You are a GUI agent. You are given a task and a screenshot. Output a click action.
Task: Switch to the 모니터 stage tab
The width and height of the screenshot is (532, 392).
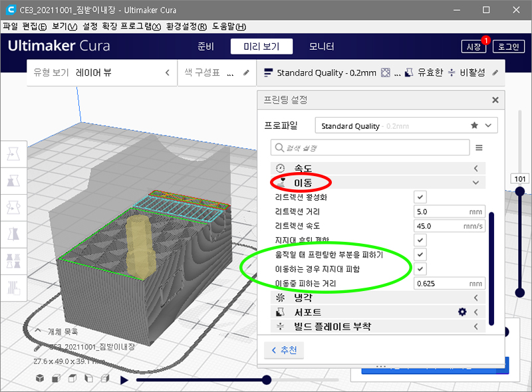pos(322,47)
